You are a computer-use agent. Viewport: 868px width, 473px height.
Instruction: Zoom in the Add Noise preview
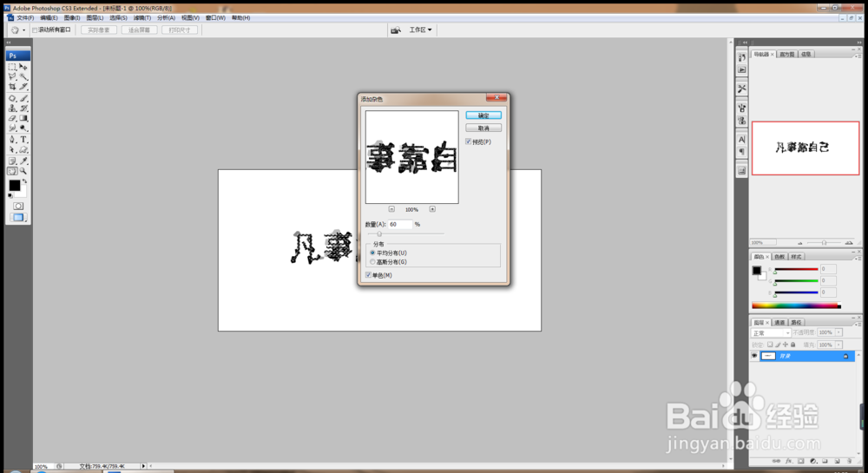coord(432,209)
